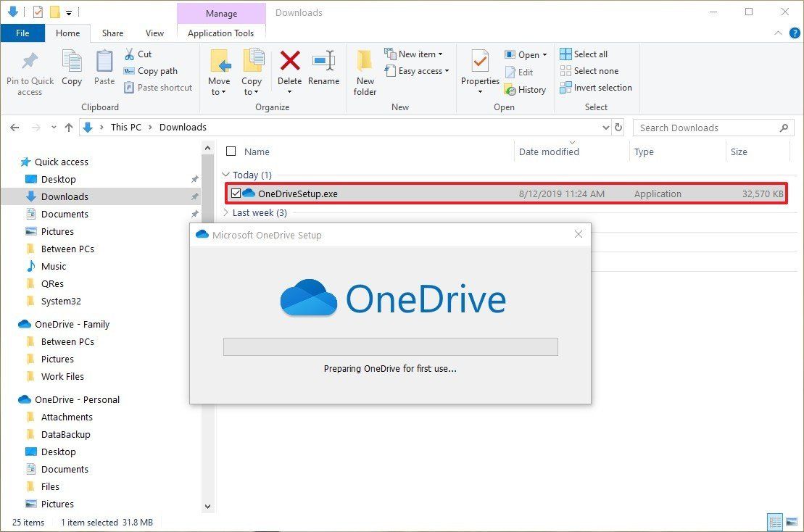The image size is (804, 532).
Task: Uncheck the OneDriveSetup.exe item checkbox
Action: coord(236,194)
